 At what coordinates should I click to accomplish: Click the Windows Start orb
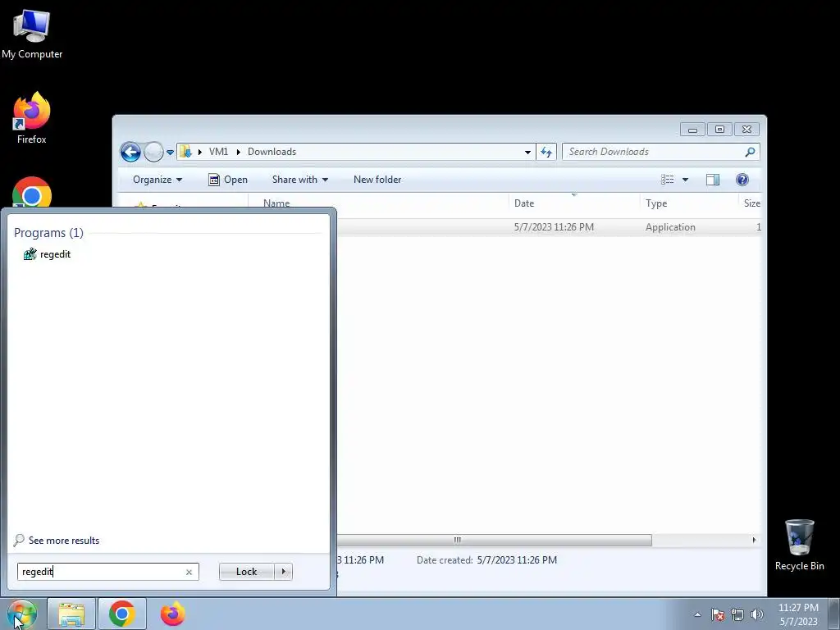21,614
